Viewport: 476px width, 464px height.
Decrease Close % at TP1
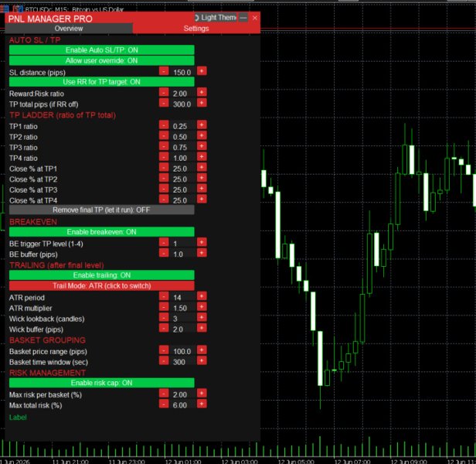coord(164,168)
